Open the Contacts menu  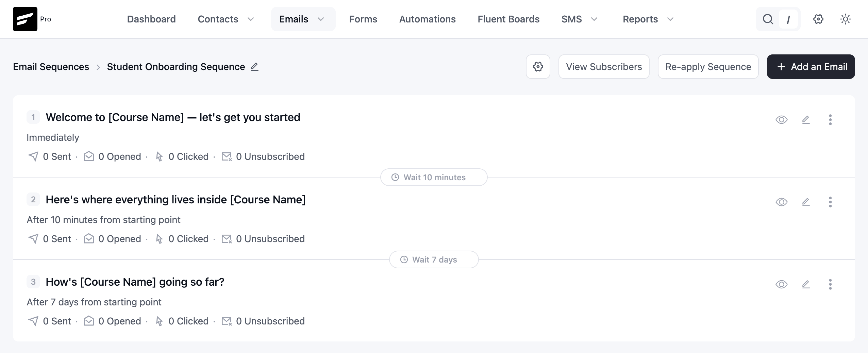click(x=218, y=19)
